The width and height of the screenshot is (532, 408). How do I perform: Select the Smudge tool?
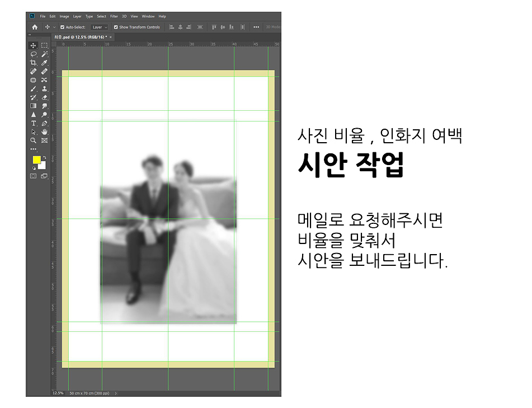click(x=44, y=106)
